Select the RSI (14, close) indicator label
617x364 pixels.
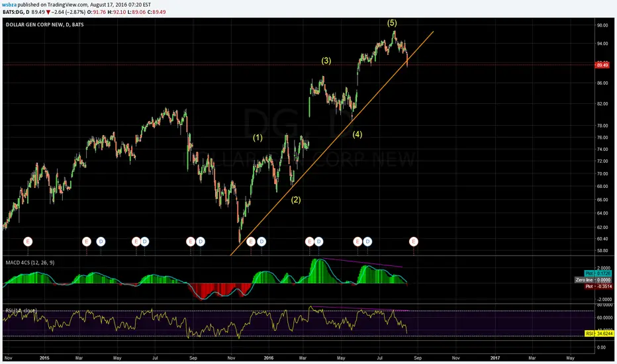[x=21, y=311]
